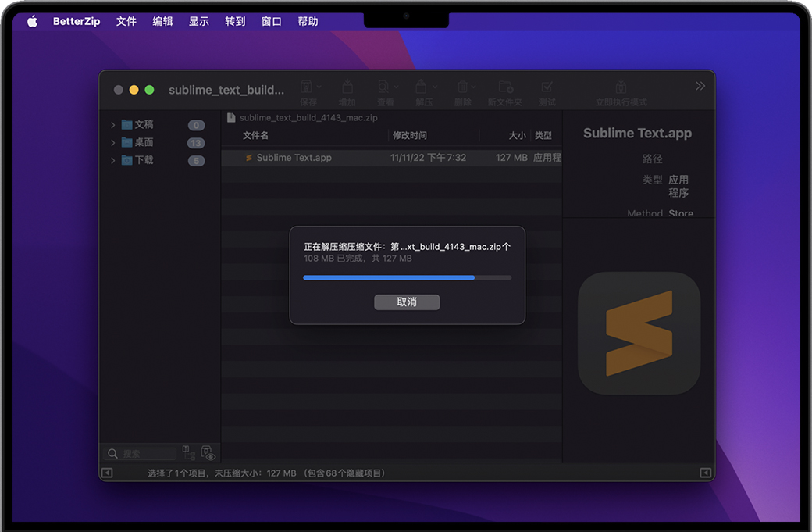812x532 pixels.
Task: Click the 测试 (Test) toolbar icon
Action: pyautogui.click(x=547, y=87)
